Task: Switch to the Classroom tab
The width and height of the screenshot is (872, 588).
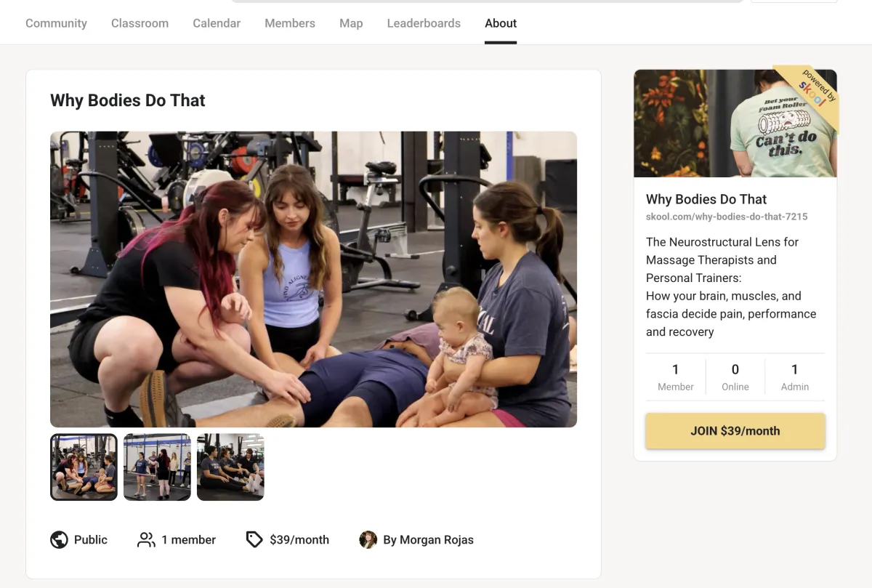Action: (140, 23)
